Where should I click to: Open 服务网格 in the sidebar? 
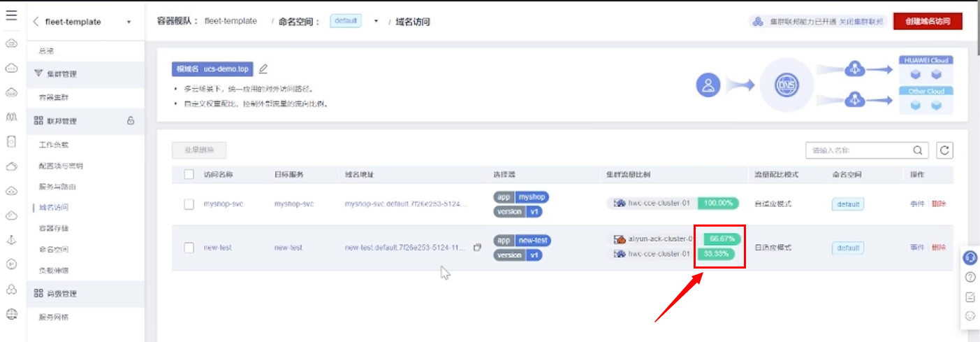pos(54,317)
